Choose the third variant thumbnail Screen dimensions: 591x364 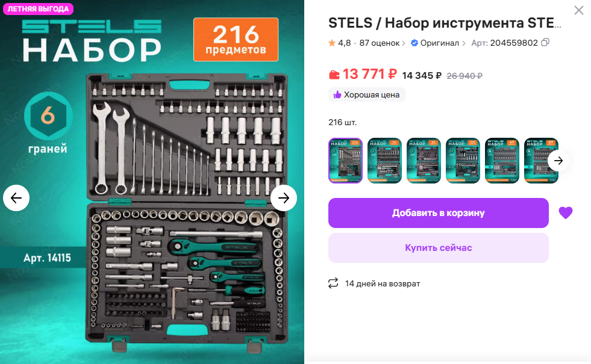[x=424, y=161]
